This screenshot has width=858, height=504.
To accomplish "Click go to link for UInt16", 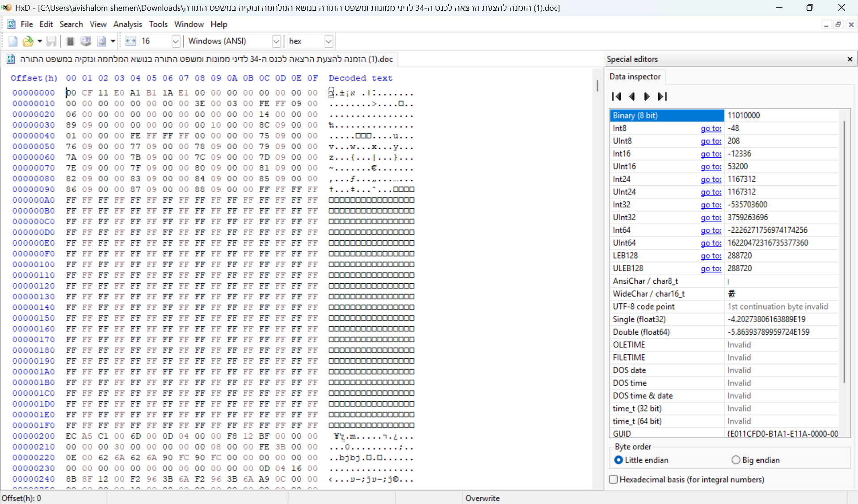I will tap(711, 166).
